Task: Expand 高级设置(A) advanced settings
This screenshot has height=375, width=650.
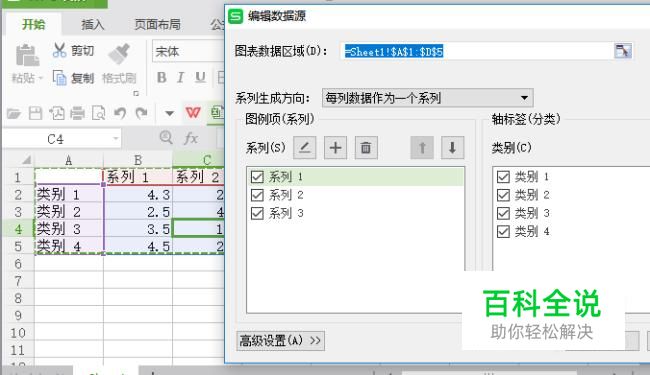Action: pos(280,341)
